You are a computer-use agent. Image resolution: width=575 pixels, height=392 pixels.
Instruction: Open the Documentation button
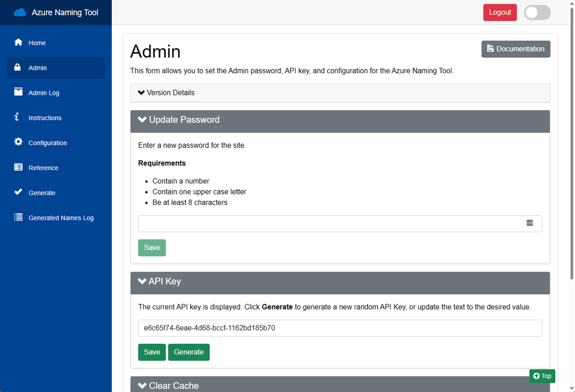coord(516,49)
